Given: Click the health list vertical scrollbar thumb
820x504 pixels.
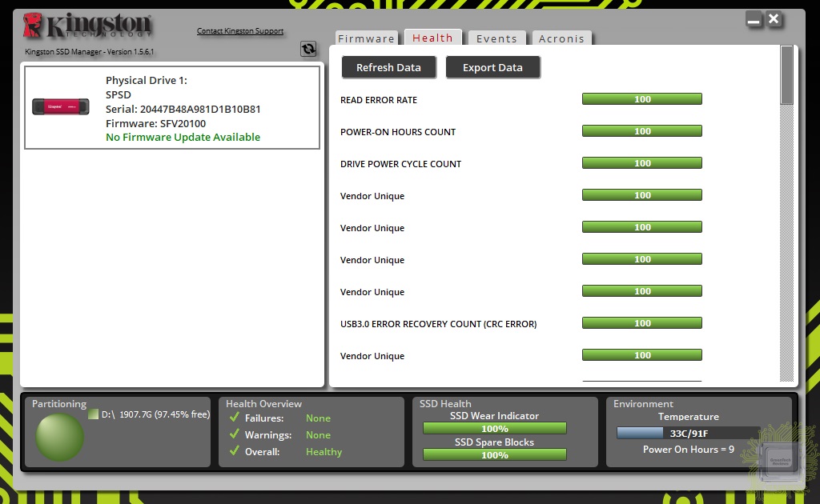Looking at the screenshot, I should tap(786, 74).
